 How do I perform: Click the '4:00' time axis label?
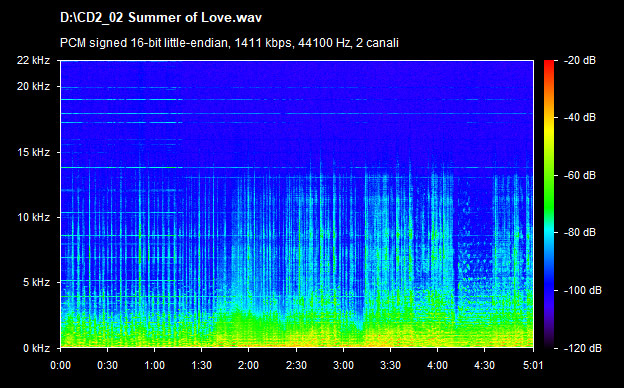437,365
